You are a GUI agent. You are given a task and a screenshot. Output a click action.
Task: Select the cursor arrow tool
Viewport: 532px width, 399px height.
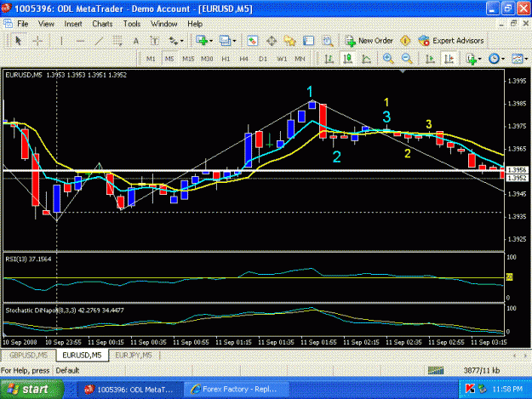click(19, 41)
